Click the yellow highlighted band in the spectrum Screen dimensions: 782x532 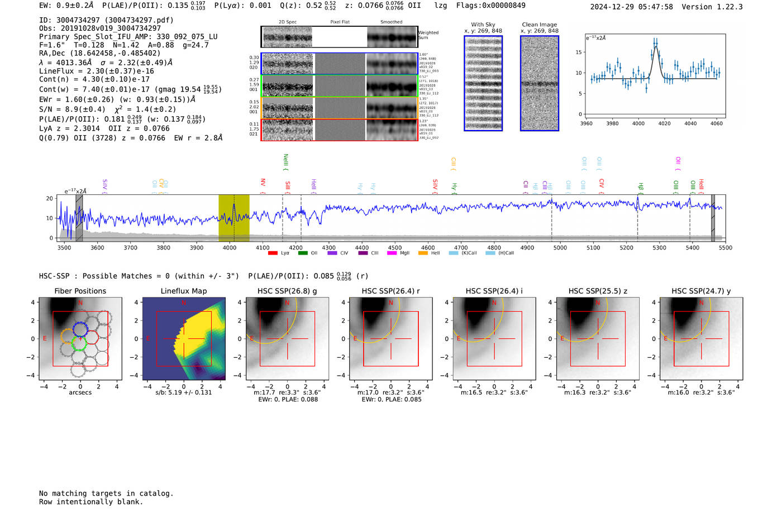[234, 218]
